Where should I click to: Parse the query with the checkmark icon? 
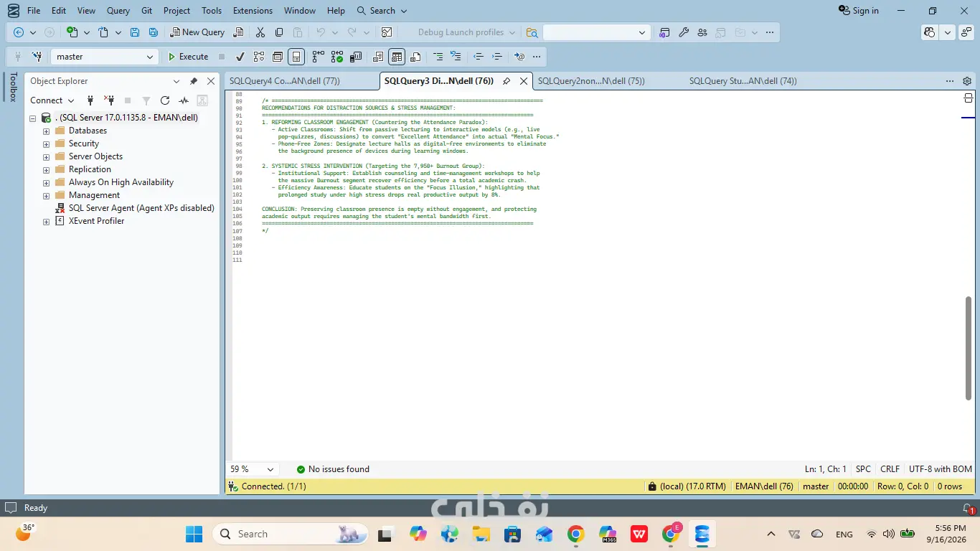240,57
